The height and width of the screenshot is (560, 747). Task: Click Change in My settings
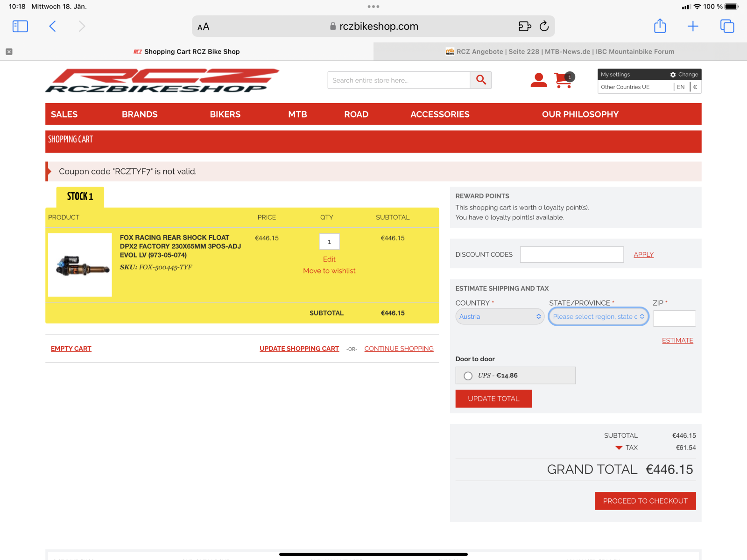point(684,74)
